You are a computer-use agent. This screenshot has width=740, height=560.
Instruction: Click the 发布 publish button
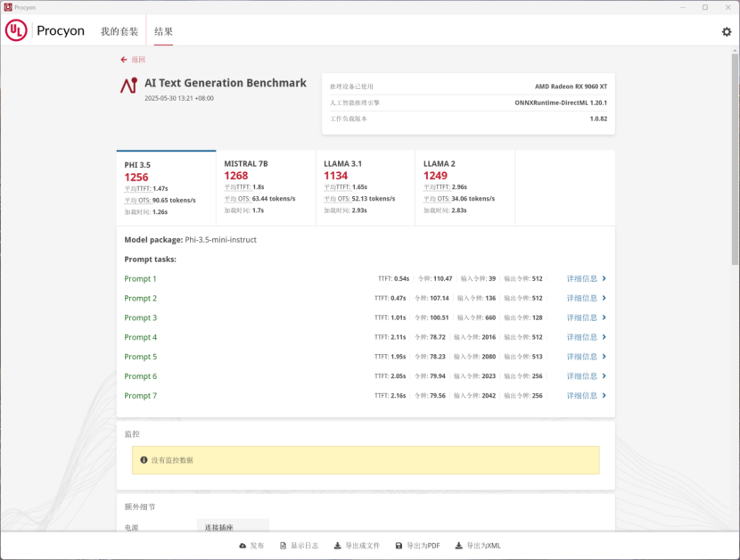tap(251, 546)
